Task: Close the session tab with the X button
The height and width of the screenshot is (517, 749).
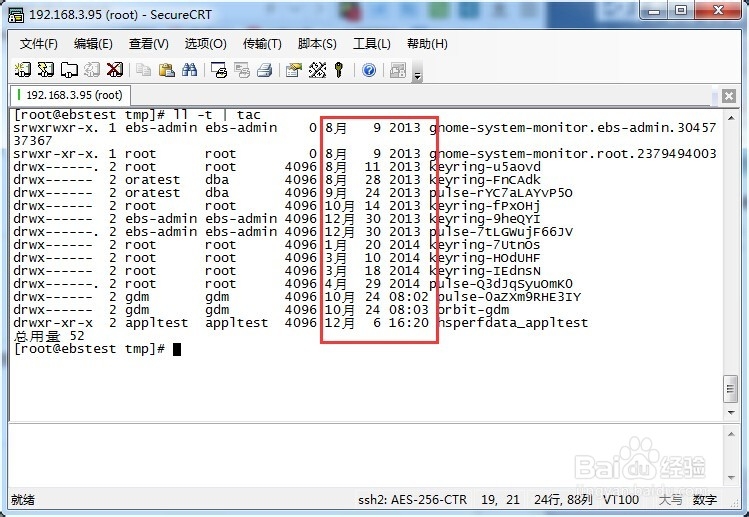Action: 728,96
